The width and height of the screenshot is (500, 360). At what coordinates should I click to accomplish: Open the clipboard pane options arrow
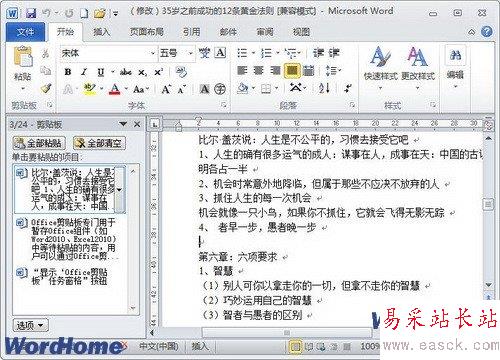tap(123, 124)
